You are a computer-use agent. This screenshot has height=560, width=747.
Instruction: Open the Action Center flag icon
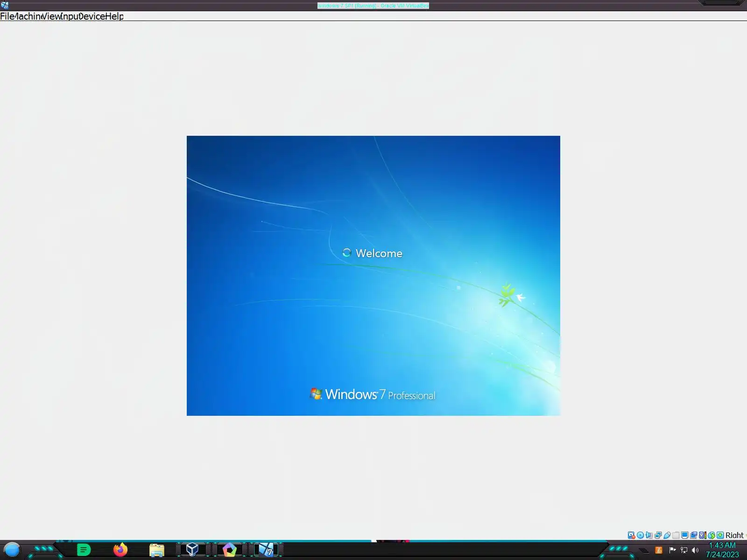pyautogui.click(x=672, y=550)
